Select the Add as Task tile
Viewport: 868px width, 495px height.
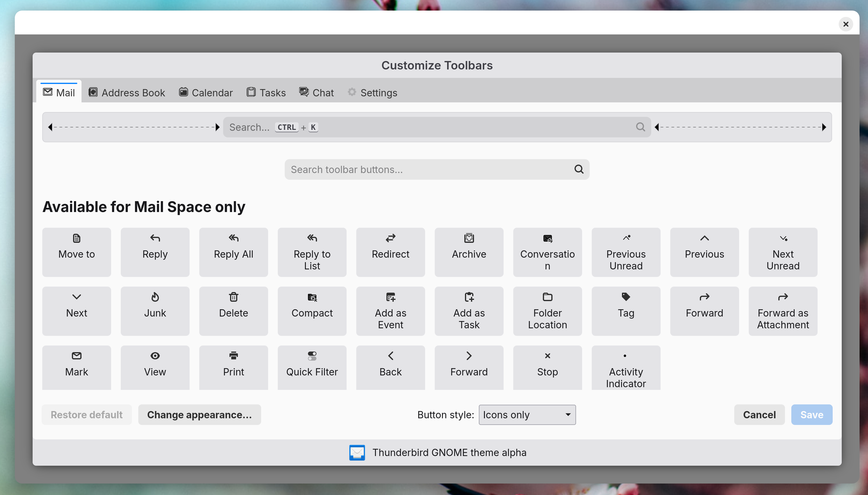469,311
